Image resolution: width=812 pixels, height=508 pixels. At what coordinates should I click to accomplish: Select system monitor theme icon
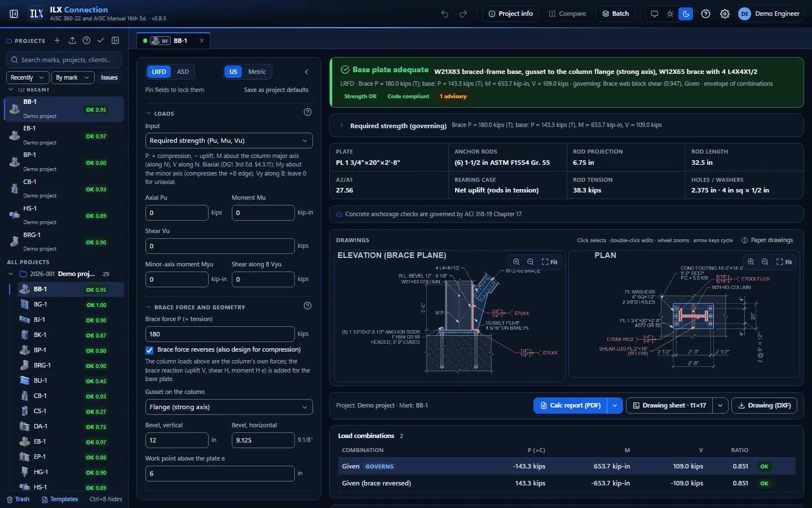654,14
